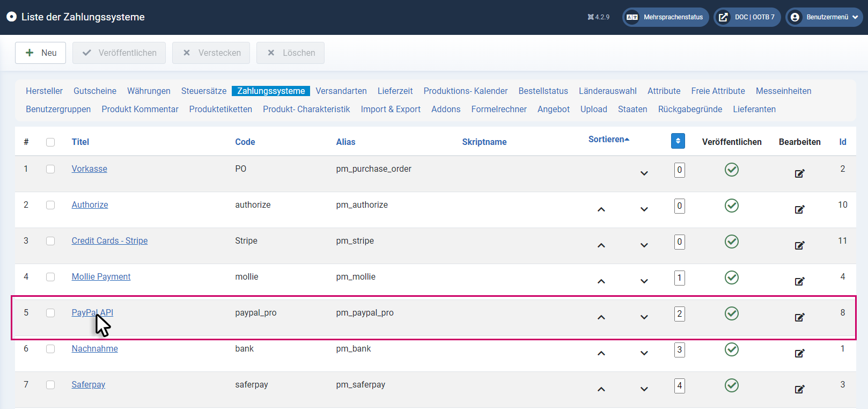The height and width of the screenshot is (409, 868).
Task: Move Saferpay down in order
Action: coord(644,389)
